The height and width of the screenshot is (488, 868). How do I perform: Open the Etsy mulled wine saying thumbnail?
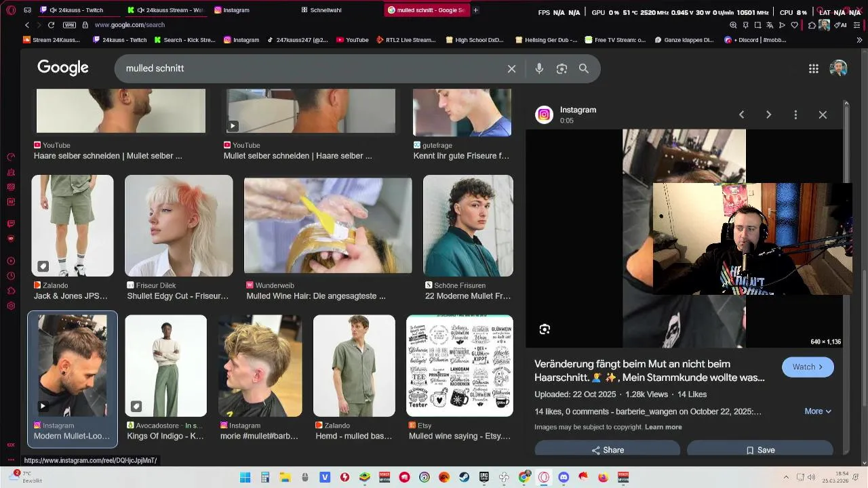click(x=460, y=366)
